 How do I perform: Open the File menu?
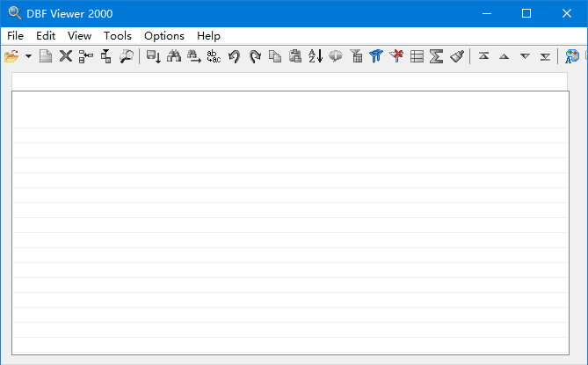point(15,36)
